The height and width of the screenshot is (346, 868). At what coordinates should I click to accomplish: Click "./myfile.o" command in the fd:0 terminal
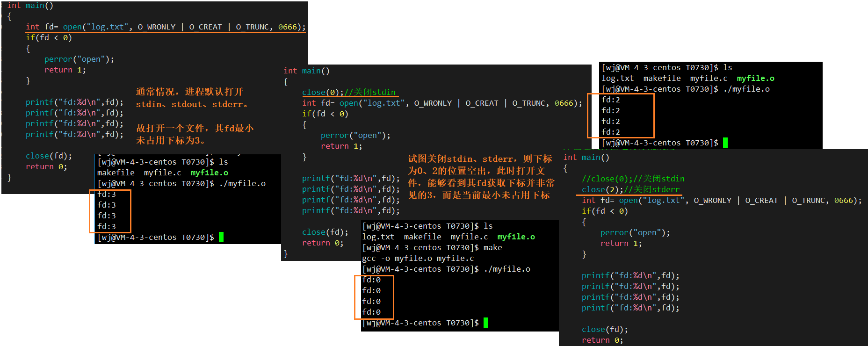click(507, 269)
